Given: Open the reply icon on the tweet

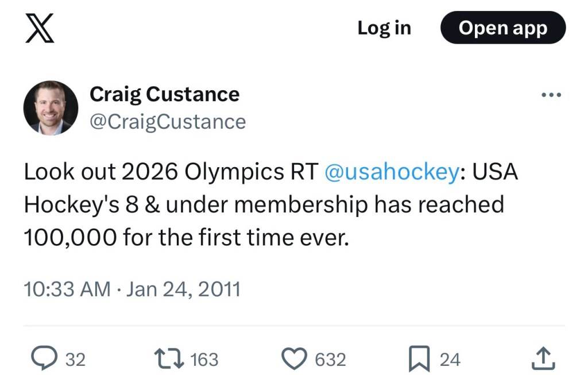Looking at the screenshot, I should pyautogui.click(x=42, y=359).
